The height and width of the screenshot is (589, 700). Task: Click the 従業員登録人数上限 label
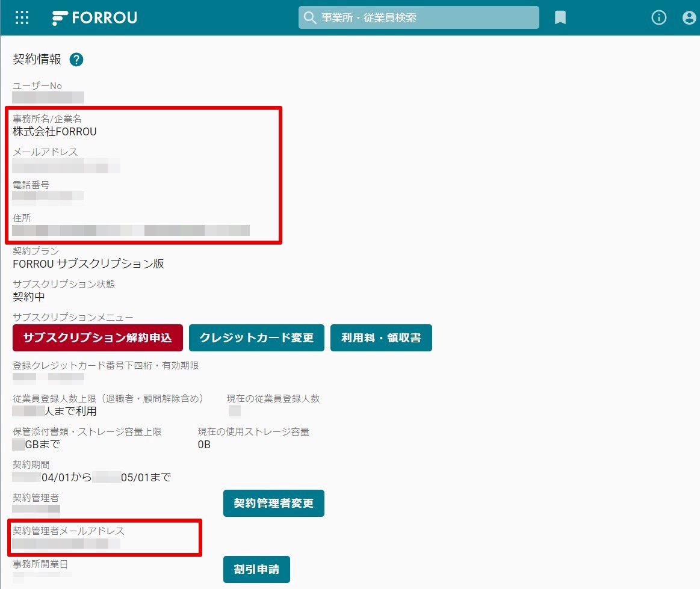click(108, 398)
